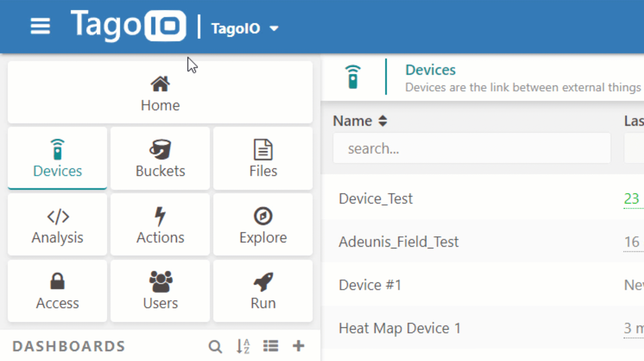Open the Analysis sidebar tile
Image resolution: width=644 pixels, height=361 pixels.
57,224
